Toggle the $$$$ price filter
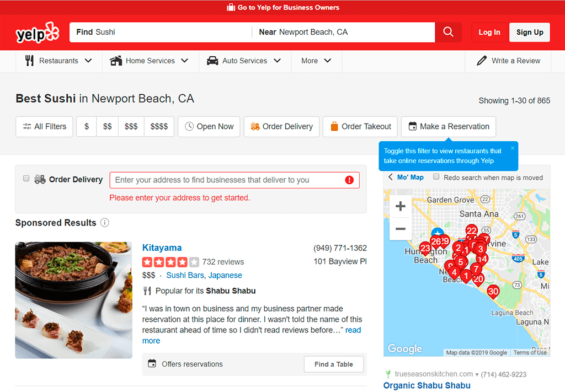 [x=159, y=127]
